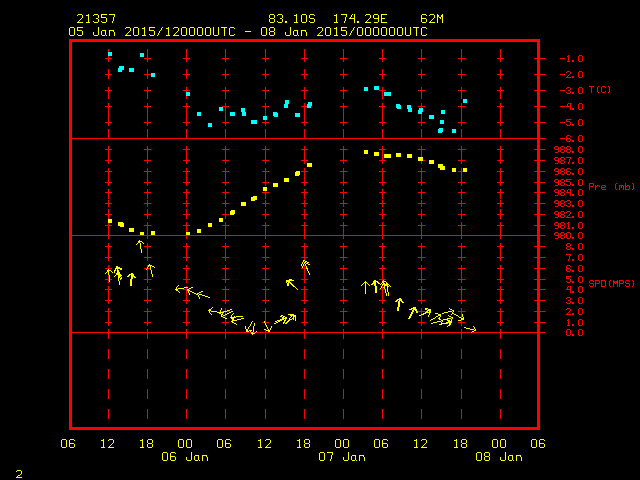
Task: Click the 08 Jan date label
Action: 499,457
